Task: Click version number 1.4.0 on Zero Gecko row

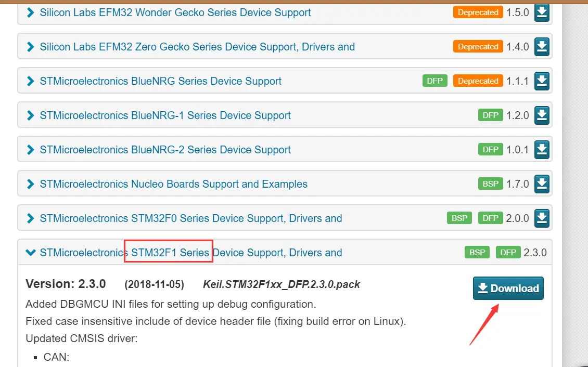Action: point(518,47)
